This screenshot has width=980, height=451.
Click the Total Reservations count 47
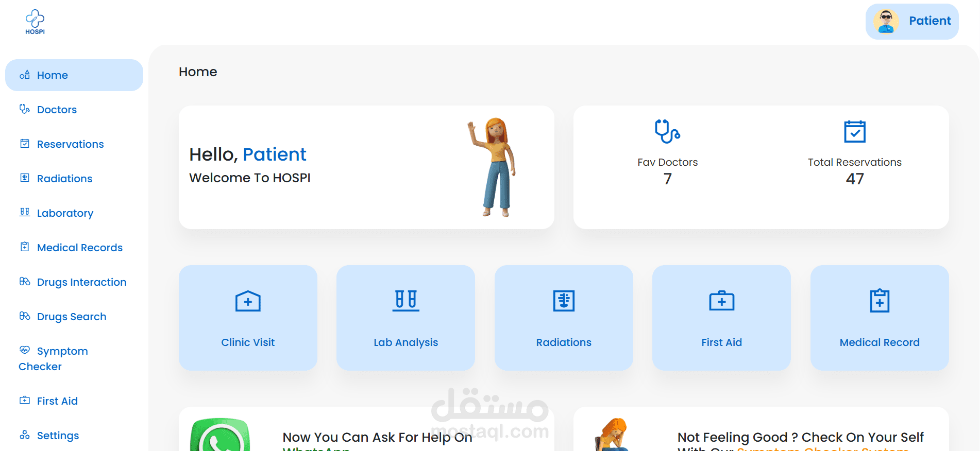[855, 179]
